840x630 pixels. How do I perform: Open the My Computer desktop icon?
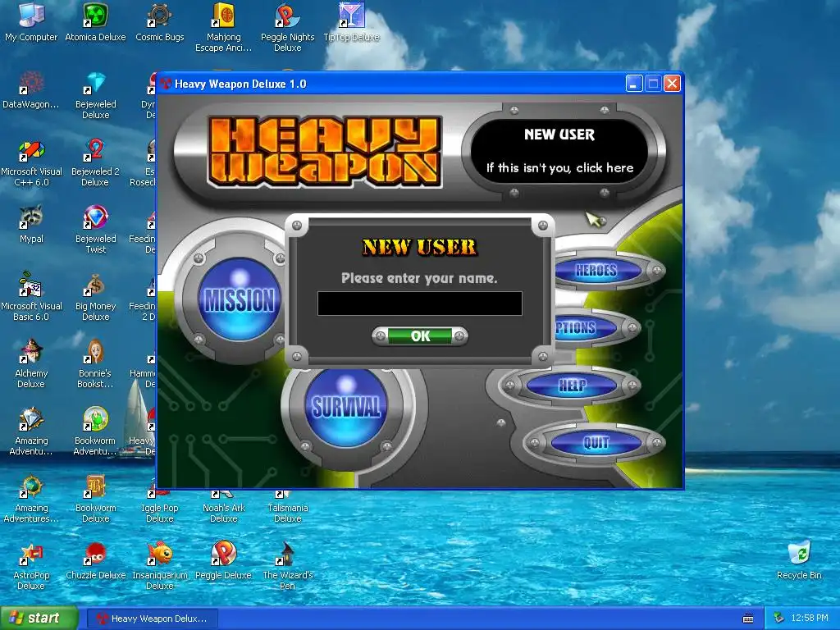(31, 23)
